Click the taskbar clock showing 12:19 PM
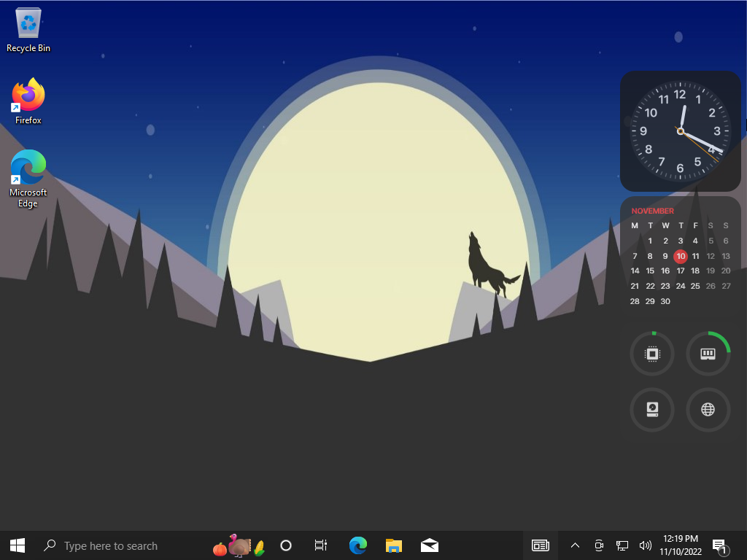The image size is (747, 560). coord(681,545)
